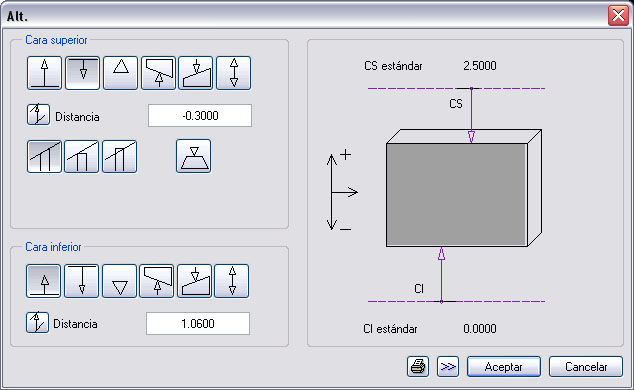Edit the Cara superior Distancia field -0.3000
This screenshot has height=390, width=634.
coord(200,116)
